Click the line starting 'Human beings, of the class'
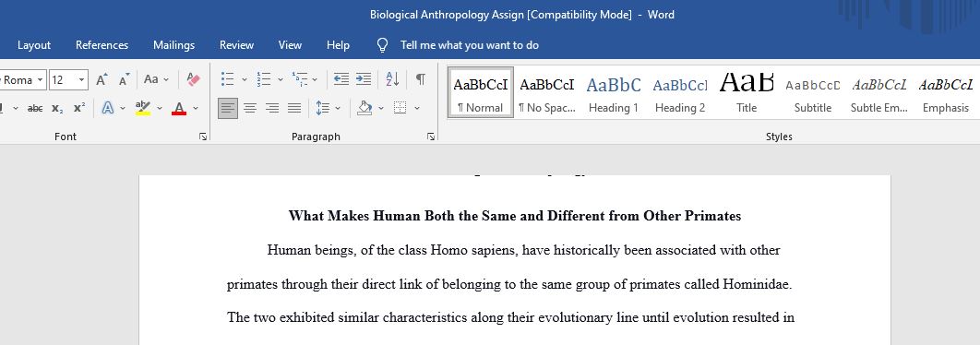The height and width of the screenshot is (345, 980). coord(524,251)
